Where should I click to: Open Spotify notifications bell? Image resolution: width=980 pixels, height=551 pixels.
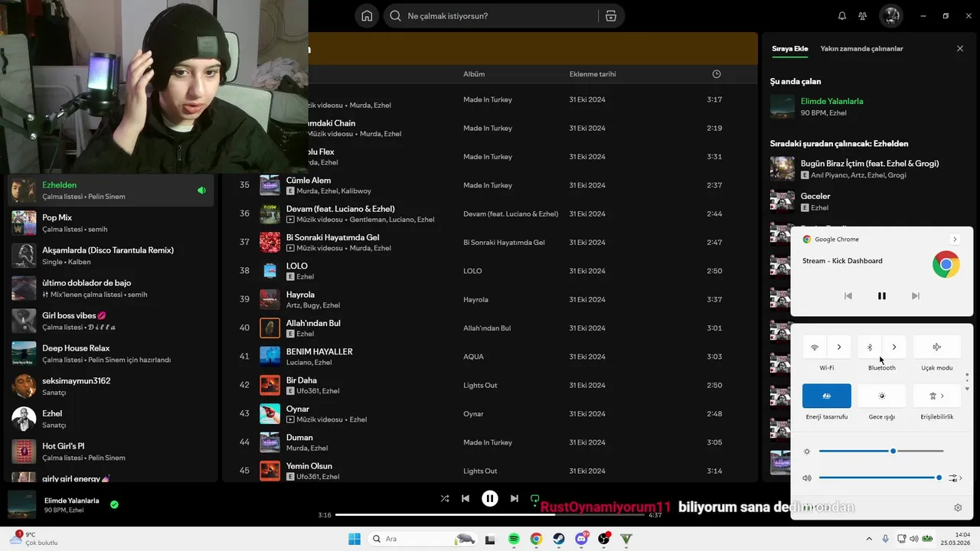[842, 16]
